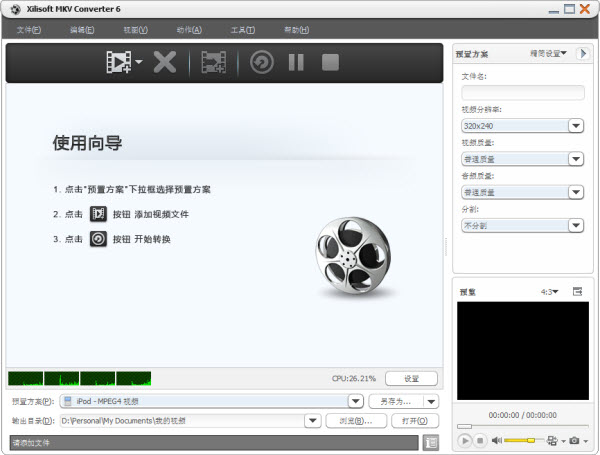Screen dimensions: 600x455
Task: Click the Pause toolbar icon
Action: (296, 62)
